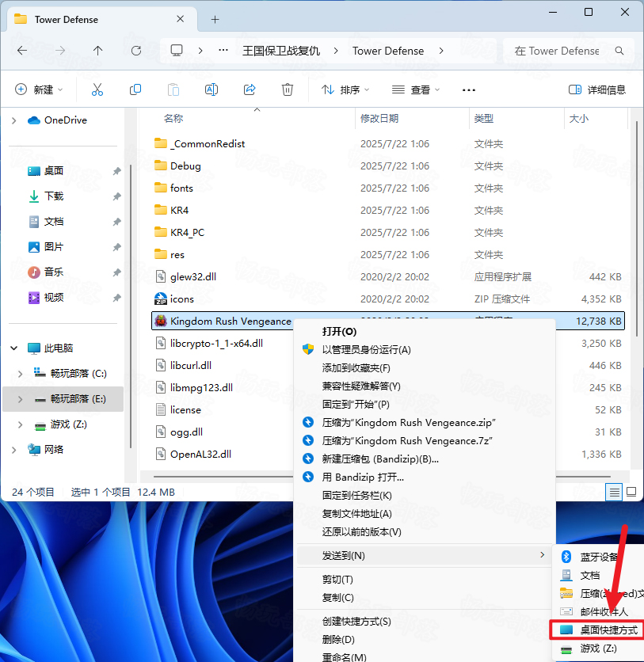This screenshot has width=644, height=662.
Task: Open the New (新建) dropdown
Action: pos(39,89)
